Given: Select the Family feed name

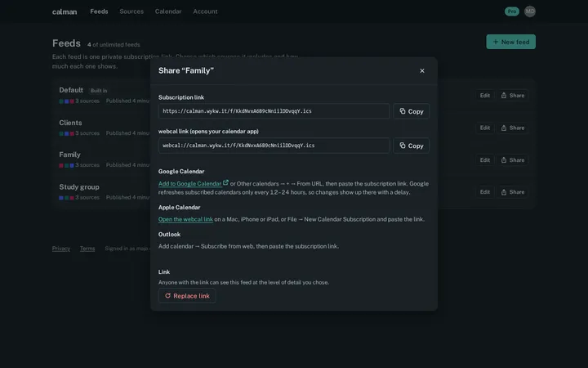Looking at the screenshot, I should (69, 155).
